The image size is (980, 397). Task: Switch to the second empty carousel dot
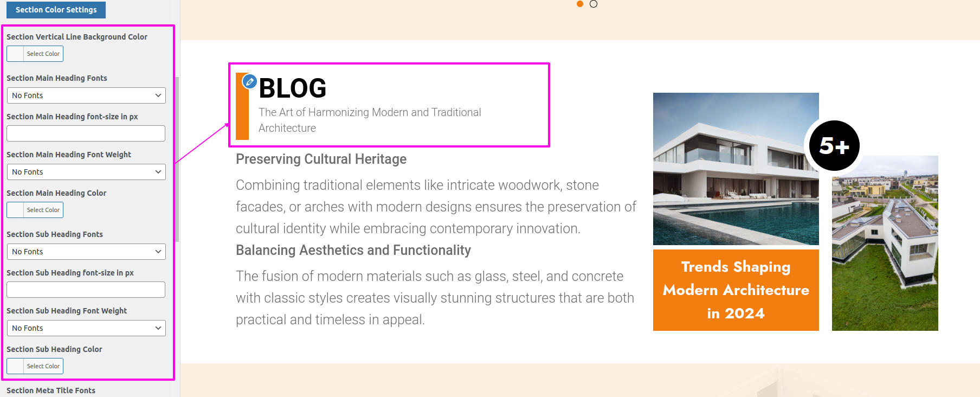click(594, 4)
